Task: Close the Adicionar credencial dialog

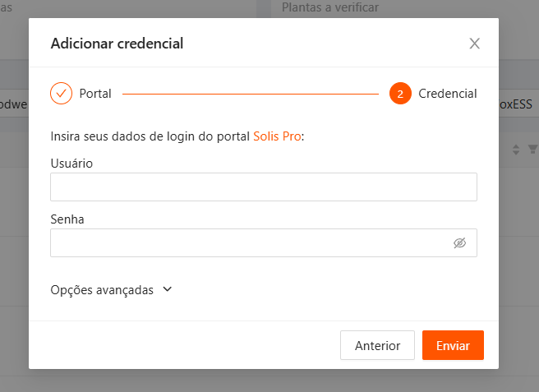Action: coord(474,44)
